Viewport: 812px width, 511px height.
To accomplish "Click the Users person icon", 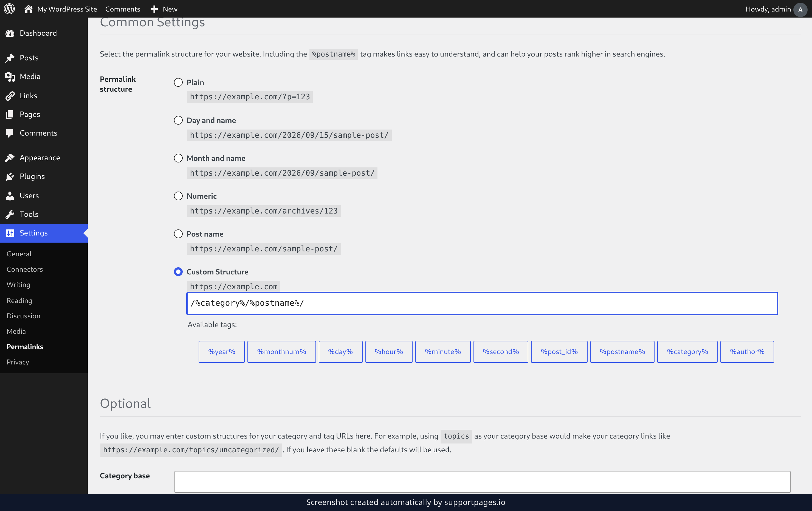I will [10, 196].
